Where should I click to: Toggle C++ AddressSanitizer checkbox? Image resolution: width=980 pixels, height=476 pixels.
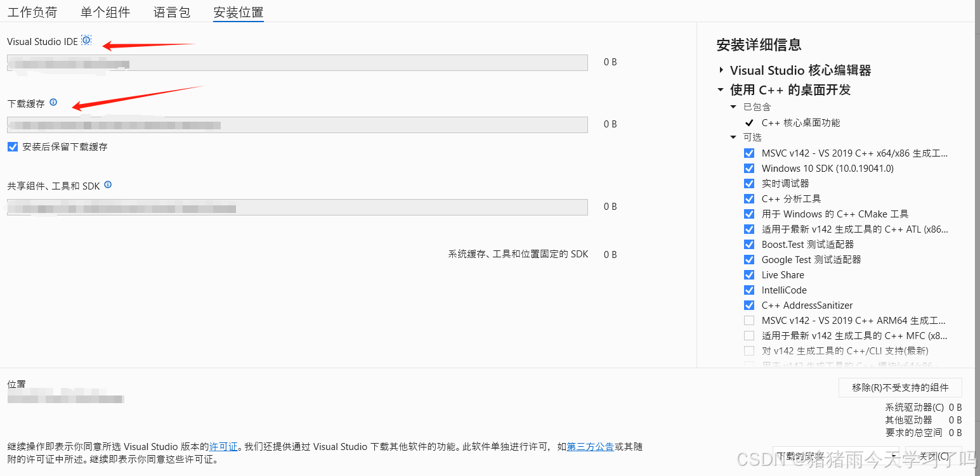749,306
